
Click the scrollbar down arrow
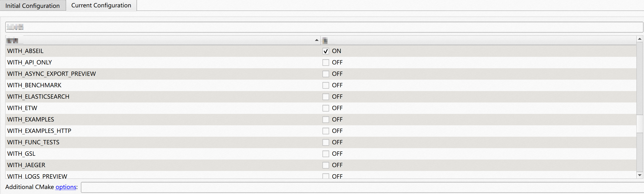640,175
